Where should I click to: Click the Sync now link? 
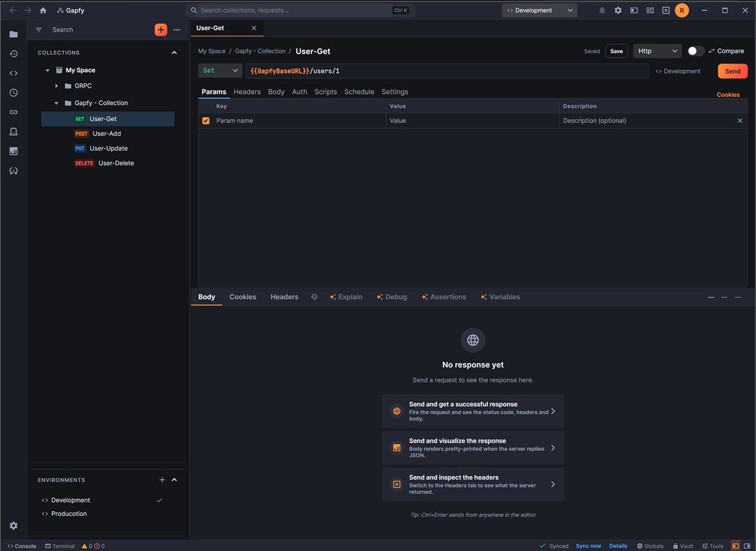[x=589, y=546]
